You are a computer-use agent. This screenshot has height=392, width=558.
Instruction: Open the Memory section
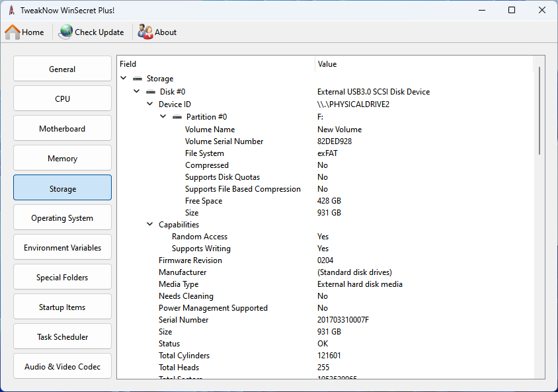pos(62,158)
